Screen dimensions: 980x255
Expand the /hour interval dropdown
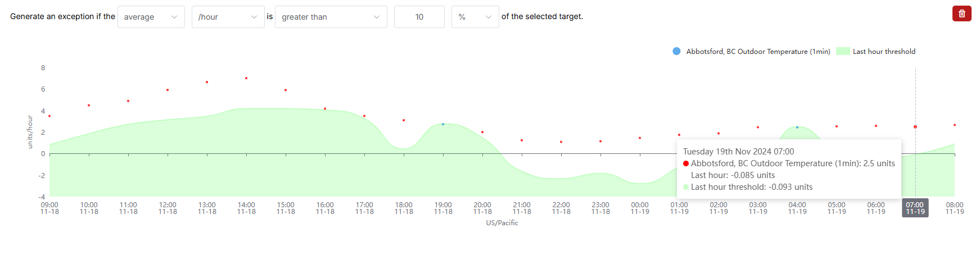click(228, 17)
